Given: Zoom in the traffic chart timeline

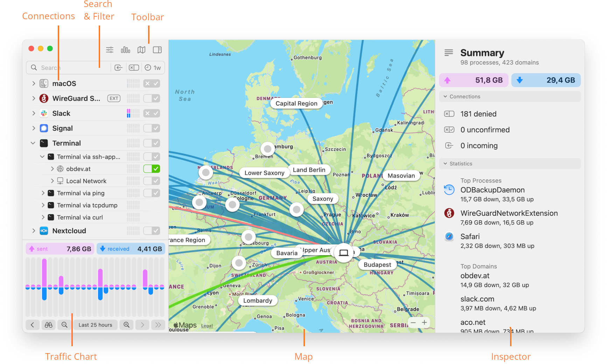Looking at the screenshot, I should (x=126, y=325).
